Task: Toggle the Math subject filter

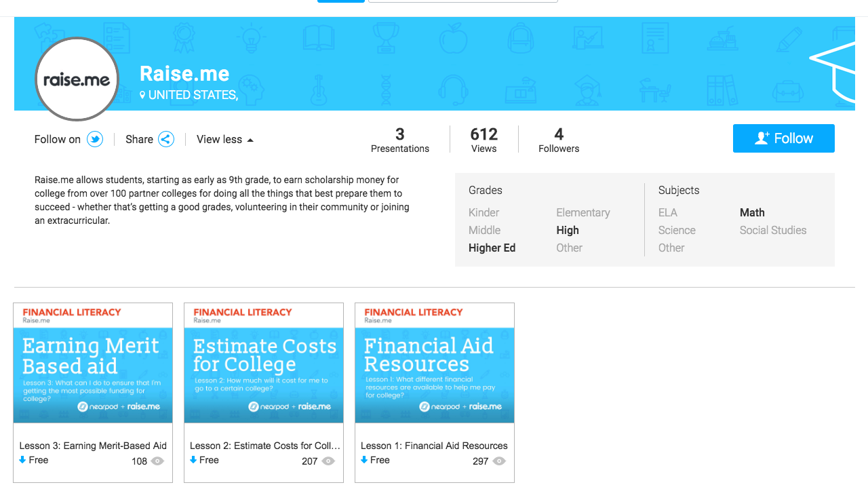Action: [x=752, y=212]
